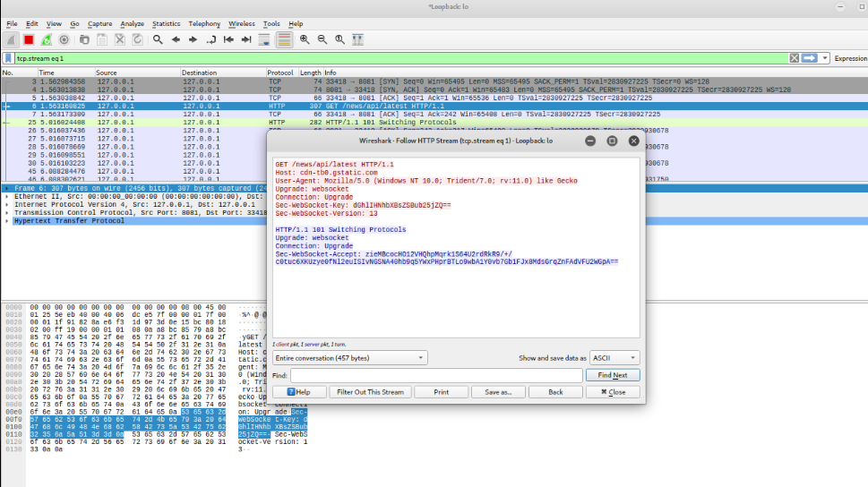The width and height of the screenshot is (868, 487).
Task: Click into the Find text field
Action: [435, 375]
